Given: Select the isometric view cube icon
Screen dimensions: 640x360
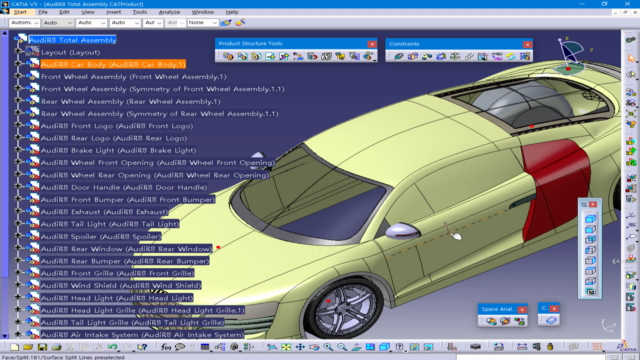Looking at the screenshot, I should 590,219.
